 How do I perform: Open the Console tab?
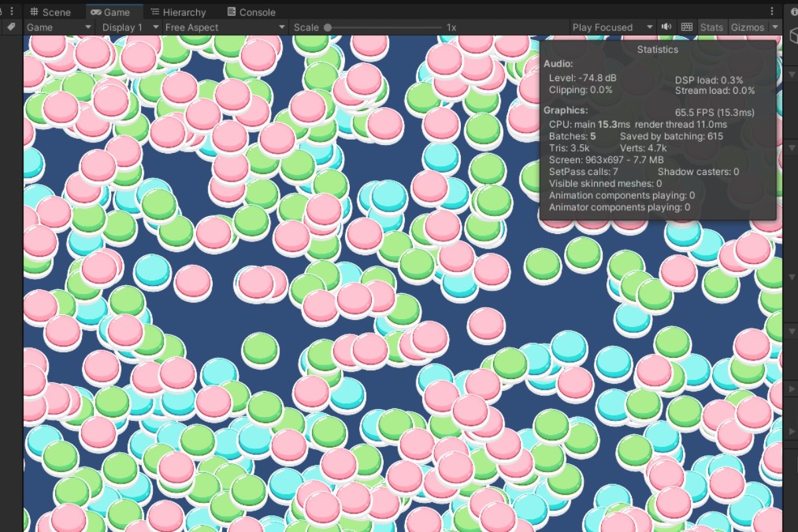click(251, 12)
